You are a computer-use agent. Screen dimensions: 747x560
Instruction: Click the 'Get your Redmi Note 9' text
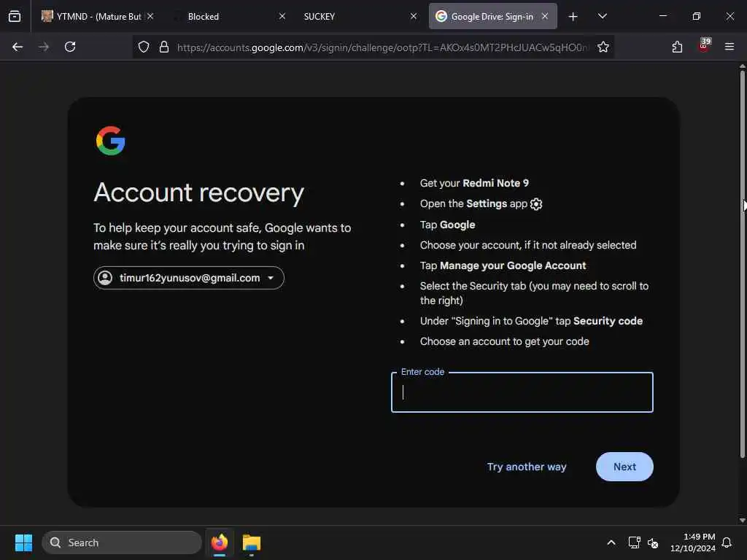[x=474, y=183]
